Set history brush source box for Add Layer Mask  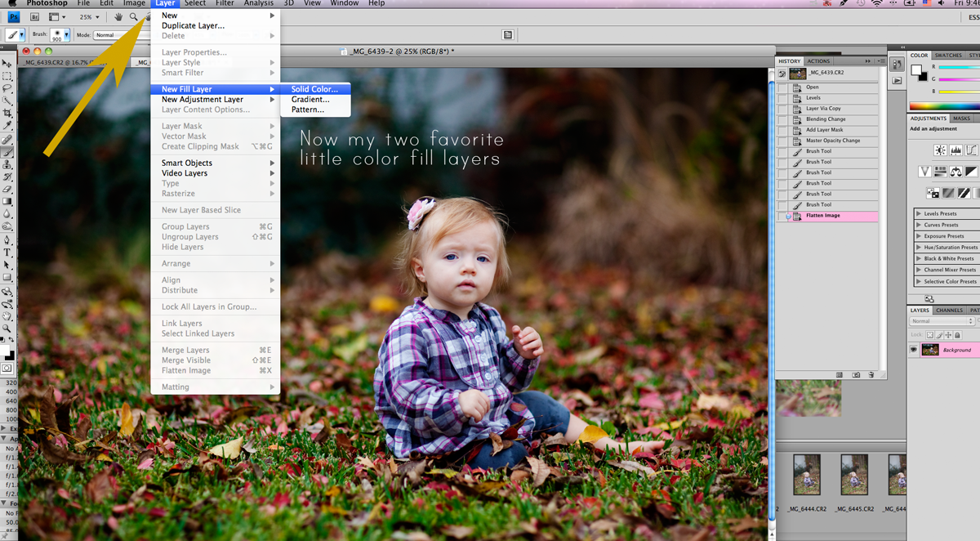(782, 130)
